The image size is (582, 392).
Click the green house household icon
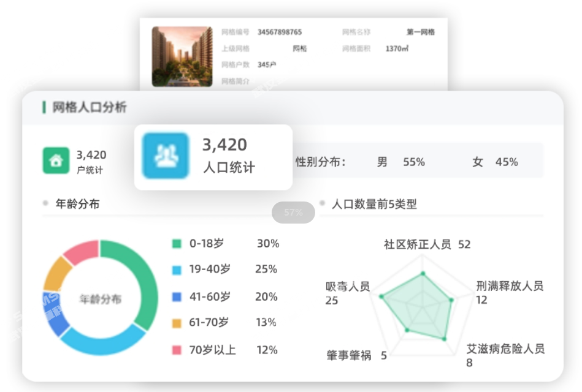click(56, 160)
